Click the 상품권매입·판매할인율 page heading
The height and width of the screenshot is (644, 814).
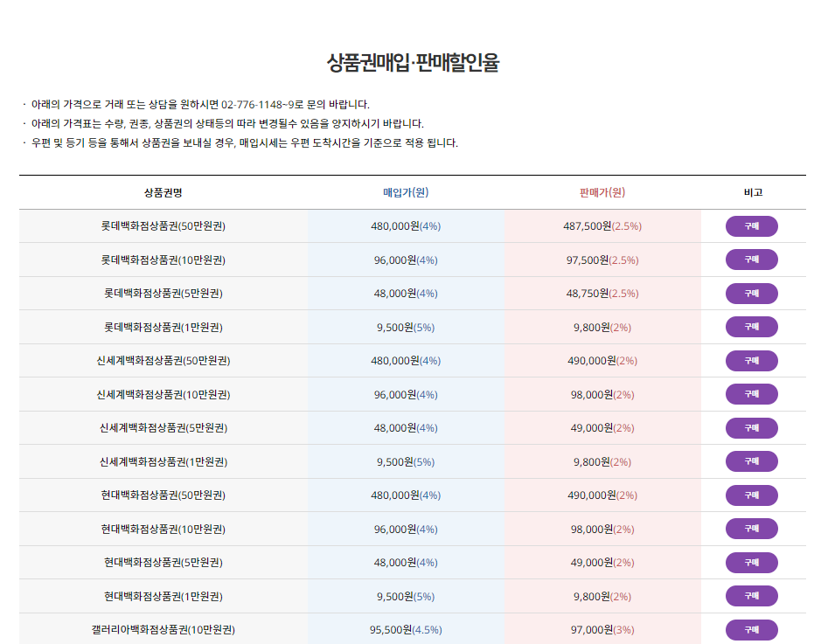pyautogui.click(x=413, y=63)
